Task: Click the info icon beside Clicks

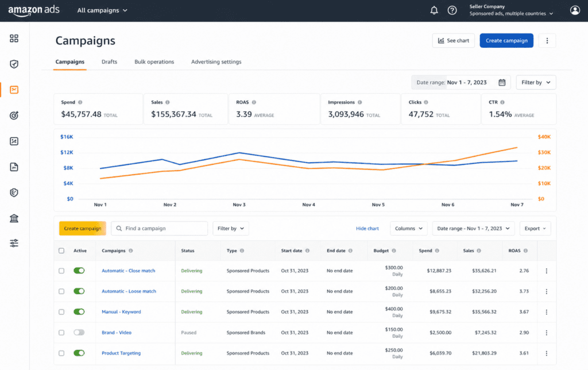Action: 426,102
